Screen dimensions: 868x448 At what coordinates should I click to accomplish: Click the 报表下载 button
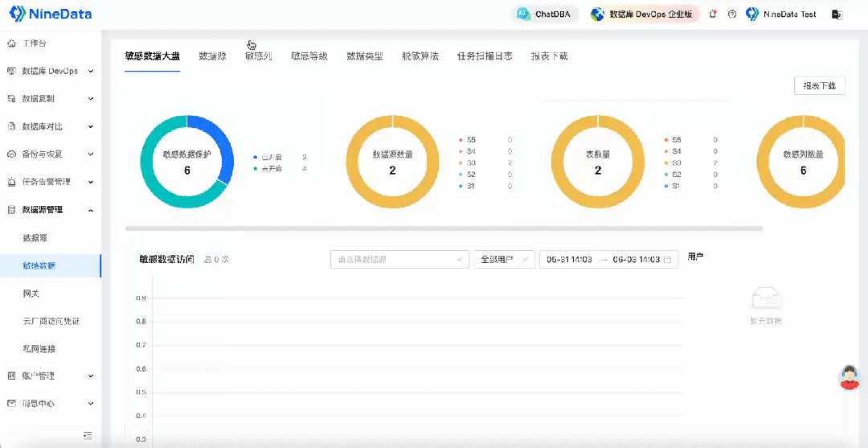[819, 86]
